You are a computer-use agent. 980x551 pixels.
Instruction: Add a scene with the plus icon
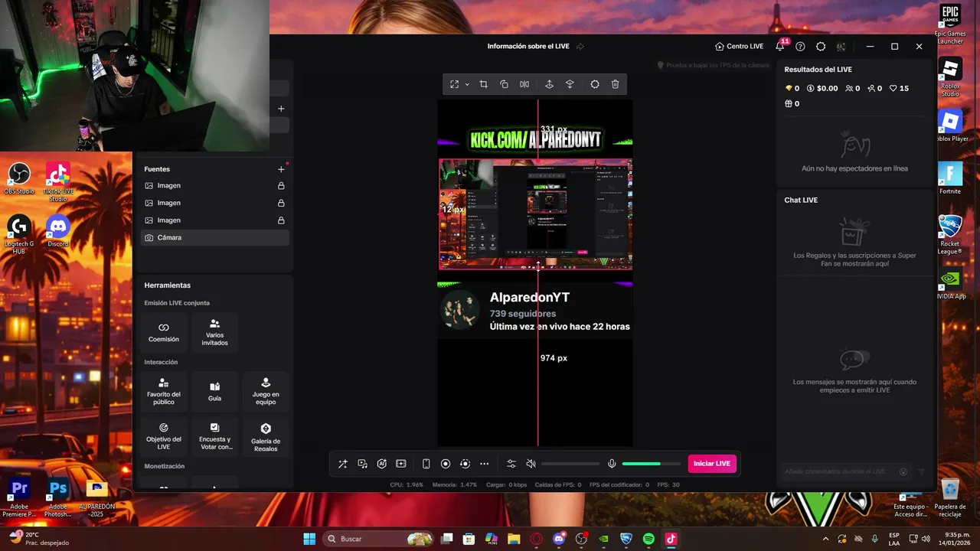pos(281,109)
